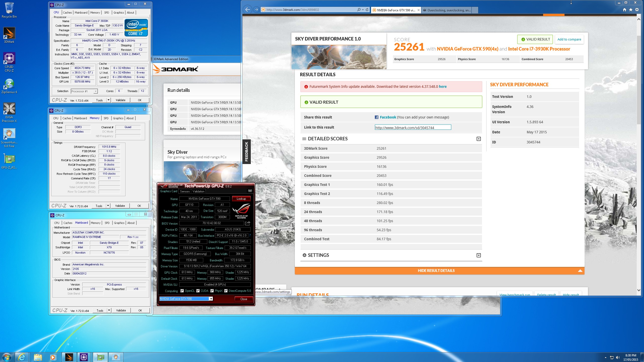Open the Internet Explorer Tools gear

click(637, 10)
